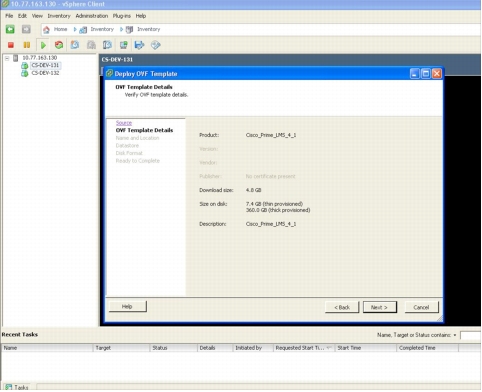Click the Home house icon
Viewport: 482px width, 392px height.
point(46,30)
